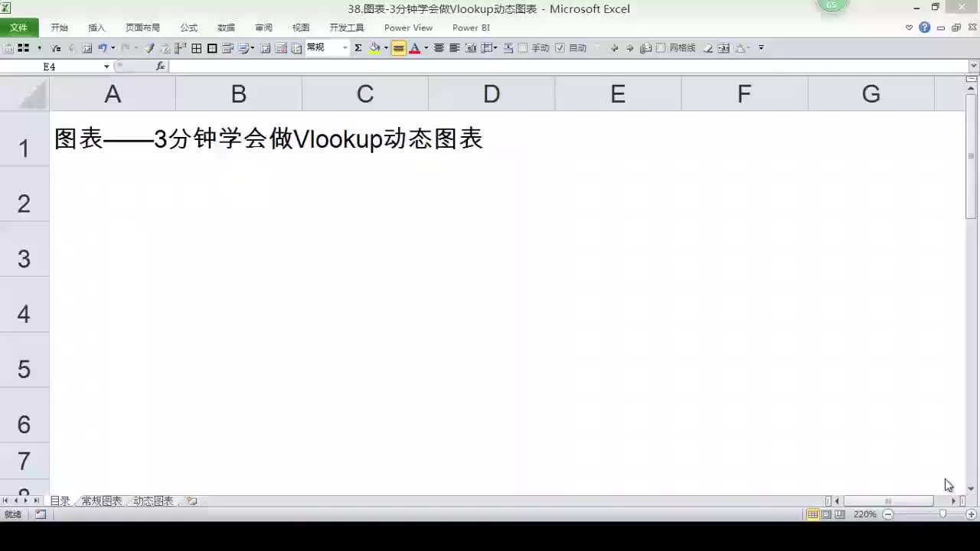The width and height of the screenshot is (980, 551).
Task: Click the outside border box icon
Action: tap(212, 47)
